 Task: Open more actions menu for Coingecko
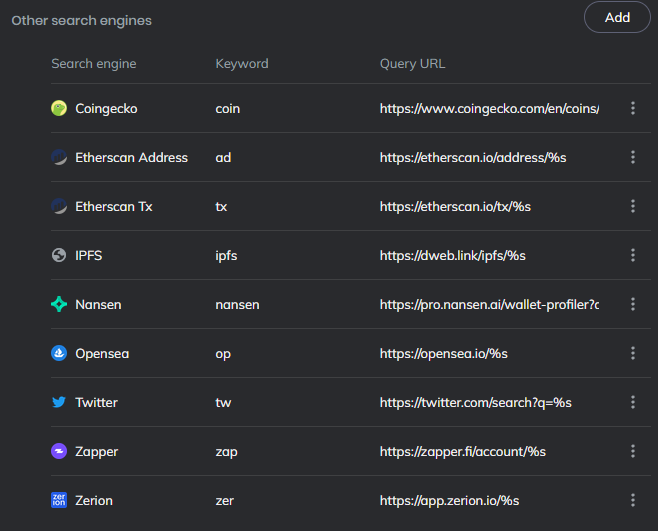(x=633, y=108)
